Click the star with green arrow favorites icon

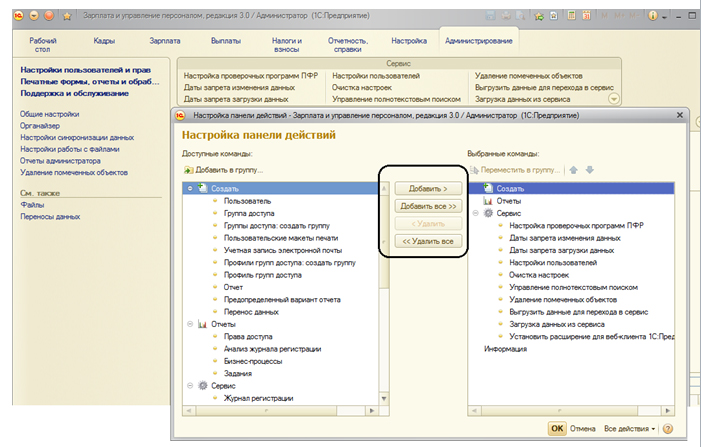(x=539, y=16)
